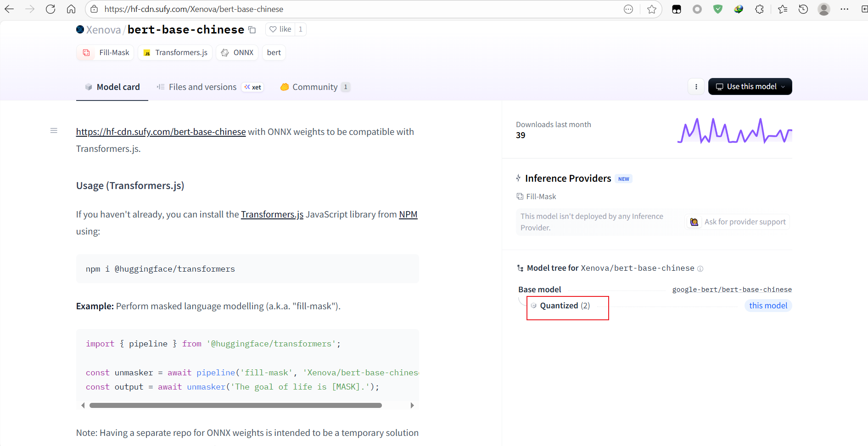Click Ask for provider support button

coord(737,222)
